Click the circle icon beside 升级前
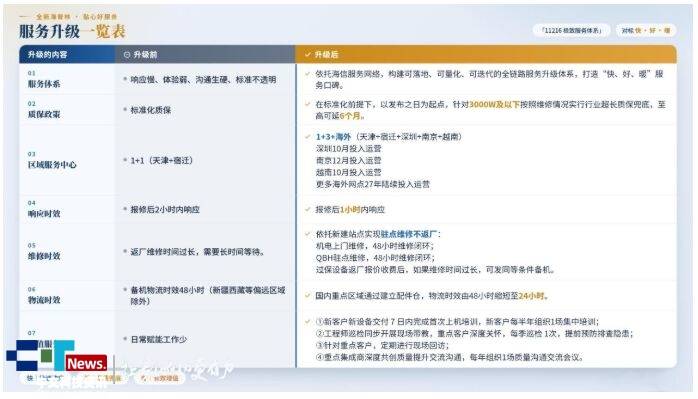 click(x=127, y=55)
